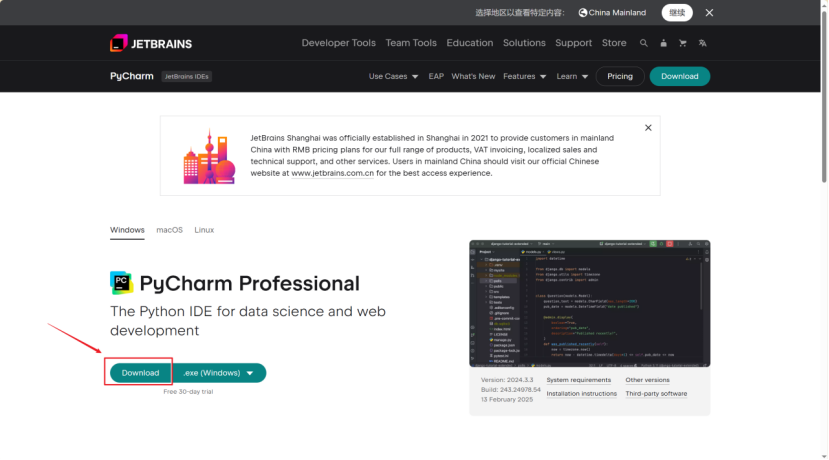Click the green Download button for PyCharm Professional
The height and width of the screenshot is (460, 829).
140,373
